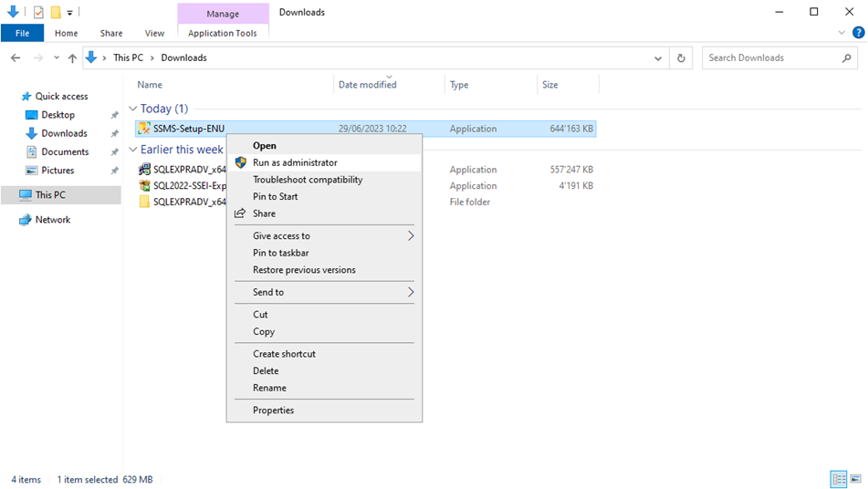Click the Desktop icon in sidebar
Viewport: 868px width, 489px height.
tap(32, 115)
